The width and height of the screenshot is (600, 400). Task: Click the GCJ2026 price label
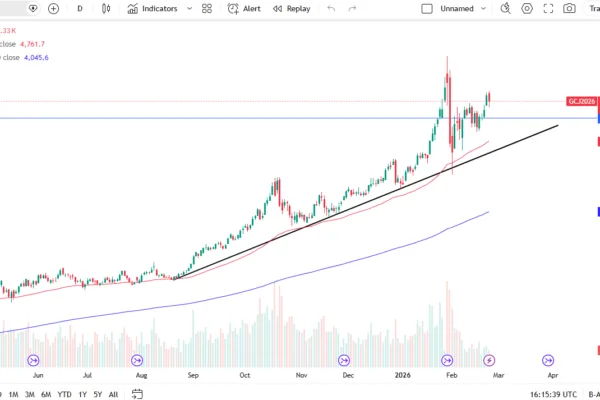pyautogui.click(x=582, y=101)
